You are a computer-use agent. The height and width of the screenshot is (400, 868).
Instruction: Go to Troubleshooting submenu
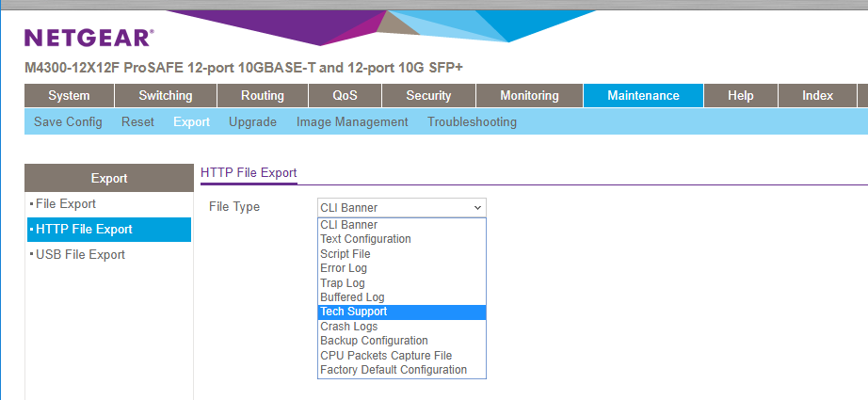(x=472, y=121)
